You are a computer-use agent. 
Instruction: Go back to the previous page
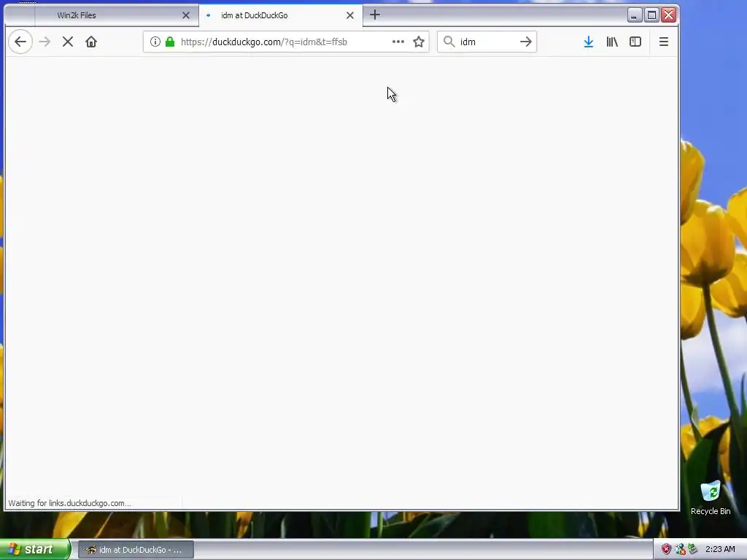tap(20, 42)
